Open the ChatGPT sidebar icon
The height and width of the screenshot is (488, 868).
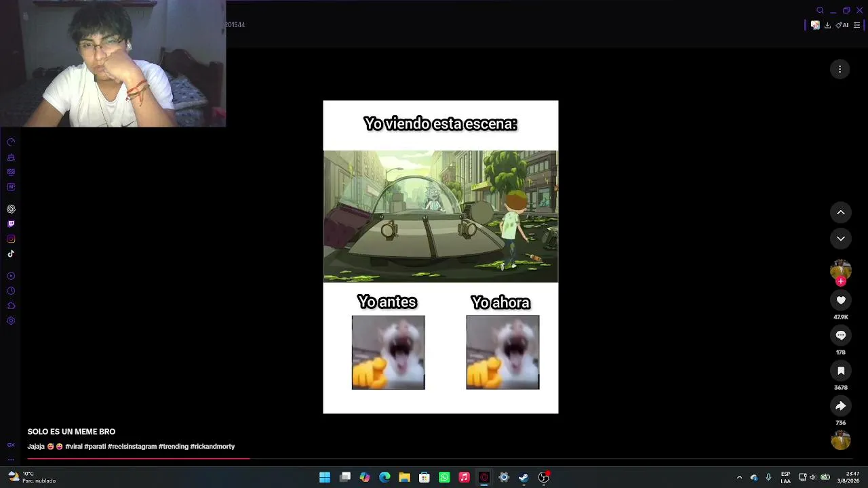[11, 209]
